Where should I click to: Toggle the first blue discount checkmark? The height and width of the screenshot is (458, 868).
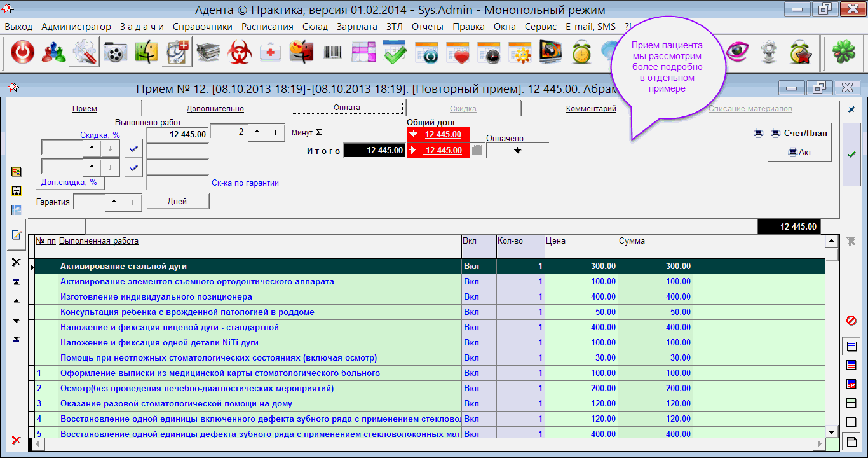pos(133,148)
